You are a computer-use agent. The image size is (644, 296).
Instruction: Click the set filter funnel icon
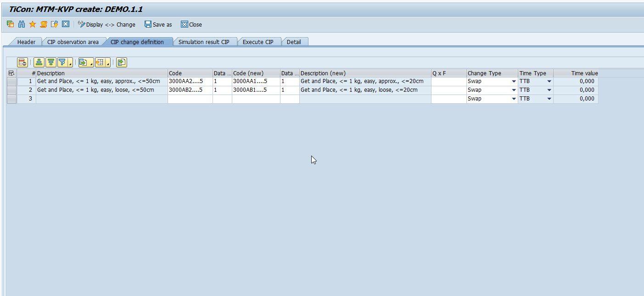click(63, 62)
